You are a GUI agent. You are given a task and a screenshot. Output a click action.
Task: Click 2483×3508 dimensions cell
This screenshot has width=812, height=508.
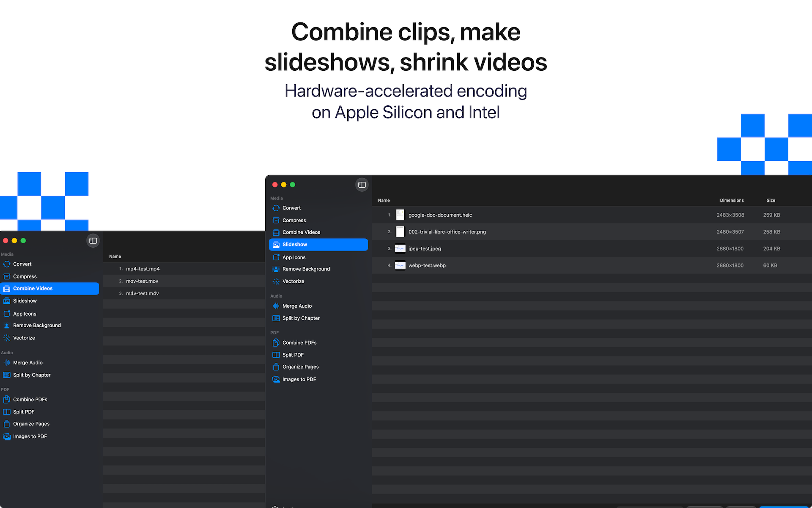pyautogui.click(x=730, y=215)
